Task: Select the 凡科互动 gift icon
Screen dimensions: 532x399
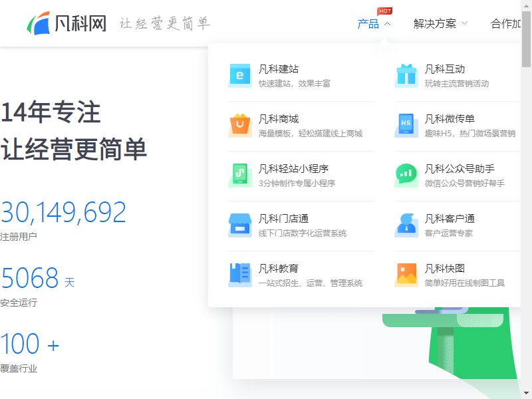Action: (406, 75)
